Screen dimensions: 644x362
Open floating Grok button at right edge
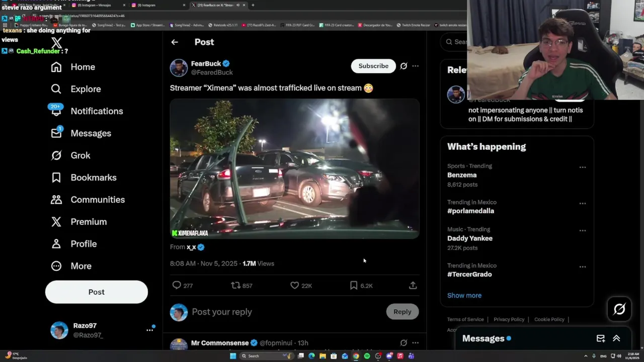coord(619,309)
